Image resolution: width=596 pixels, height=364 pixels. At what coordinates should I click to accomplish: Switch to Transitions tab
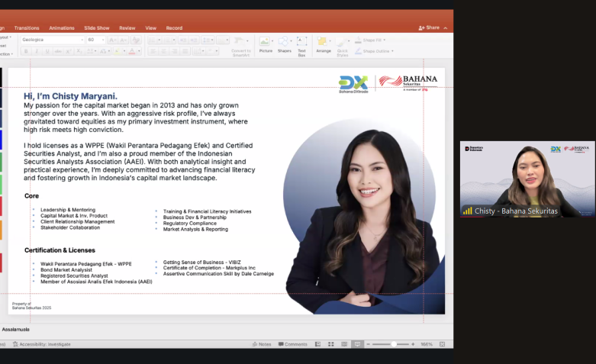point(27,28)
